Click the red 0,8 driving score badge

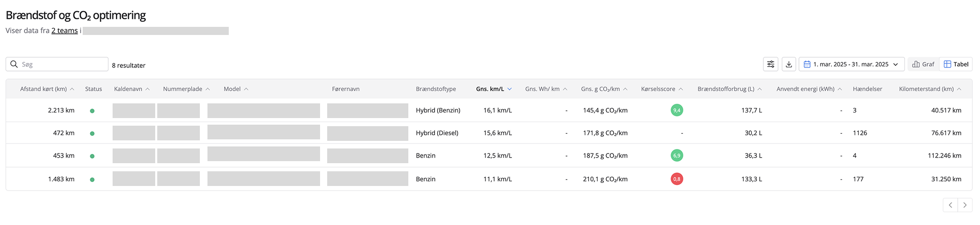677,179
